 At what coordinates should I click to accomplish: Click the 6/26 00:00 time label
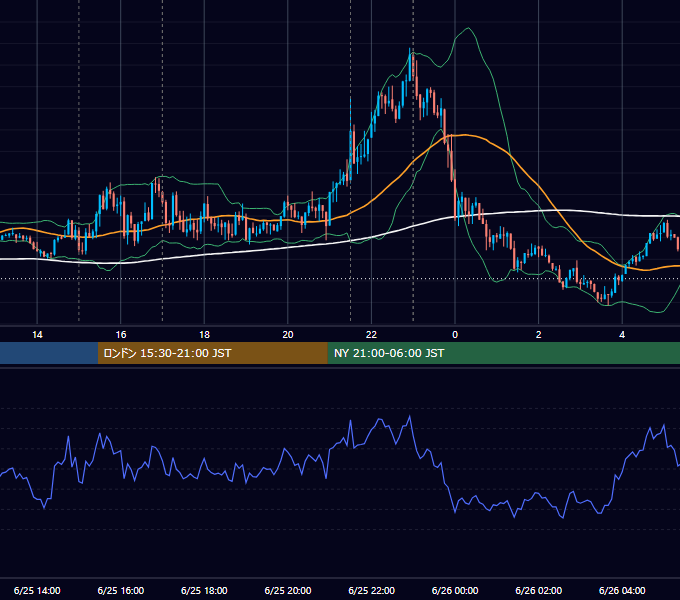(x=455, y=590)
